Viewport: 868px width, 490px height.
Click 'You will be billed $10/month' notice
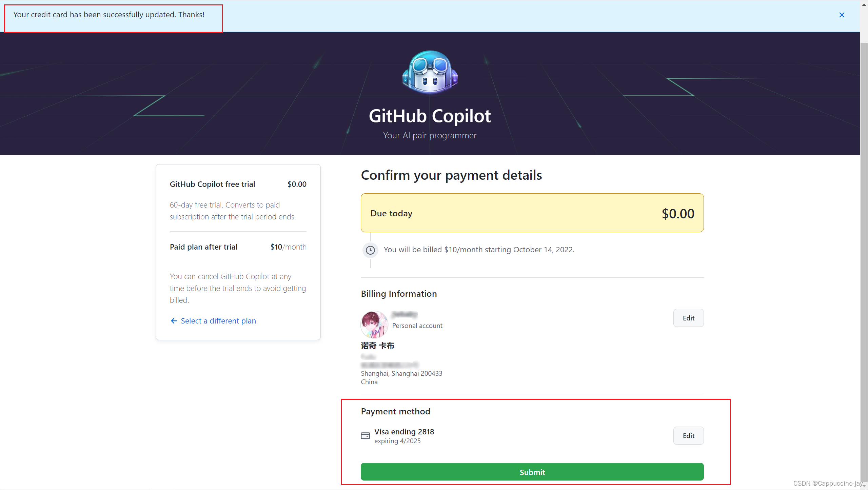pos(479,250)
